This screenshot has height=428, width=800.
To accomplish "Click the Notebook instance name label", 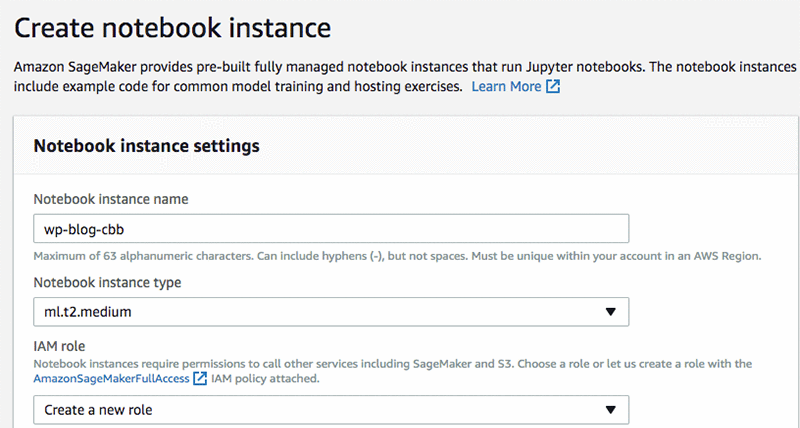I will [111, 199].
